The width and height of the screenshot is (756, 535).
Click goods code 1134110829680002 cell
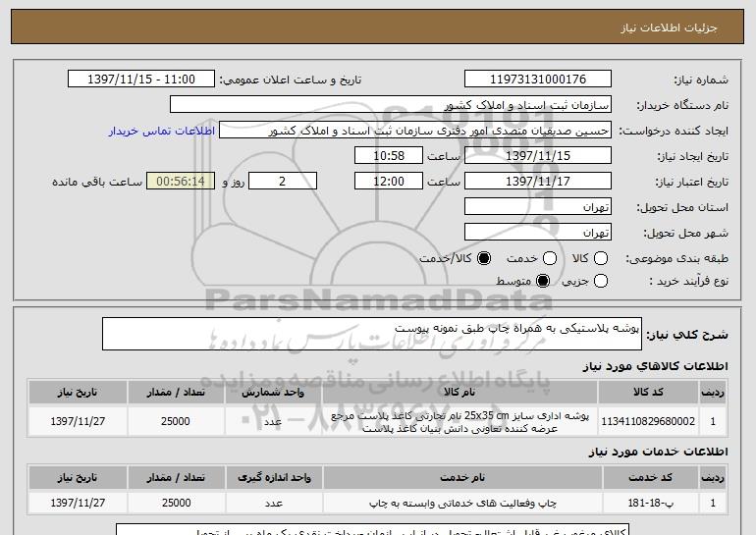click(648, 422)
